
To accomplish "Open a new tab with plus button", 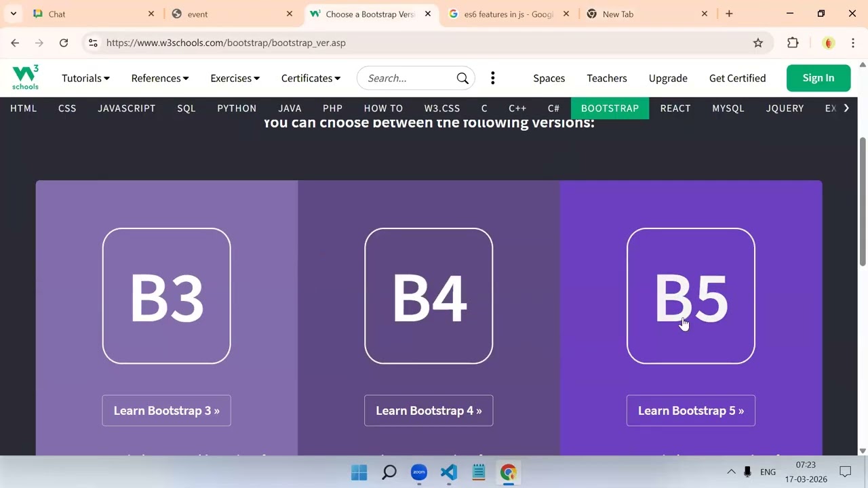I will (x=729, y=14).
